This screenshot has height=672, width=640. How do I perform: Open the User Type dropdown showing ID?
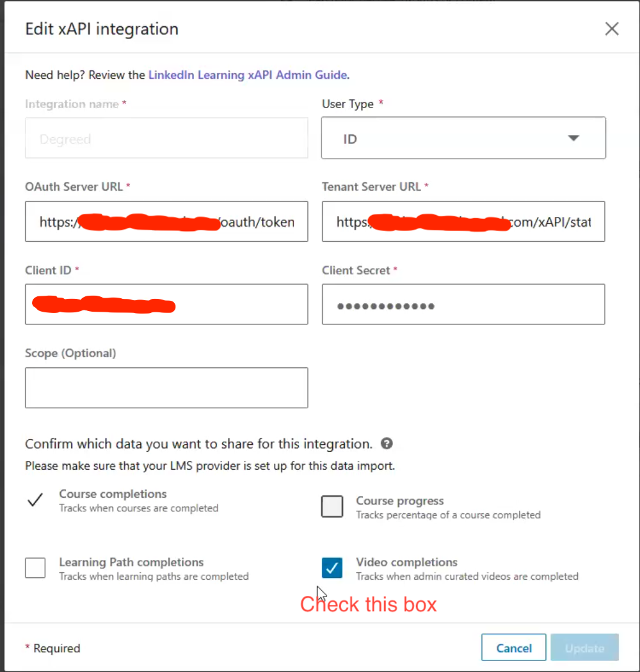[463, 138]
